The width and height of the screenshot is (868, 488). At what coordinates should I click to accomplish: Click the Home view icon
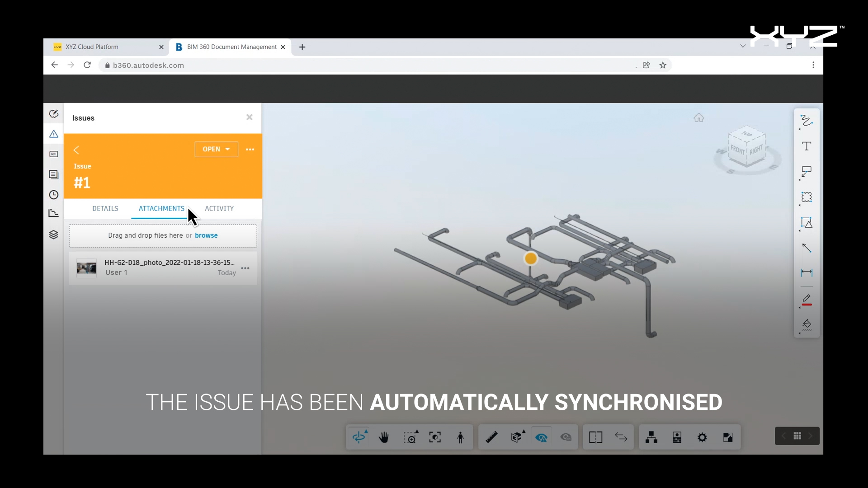click(699, 118)
